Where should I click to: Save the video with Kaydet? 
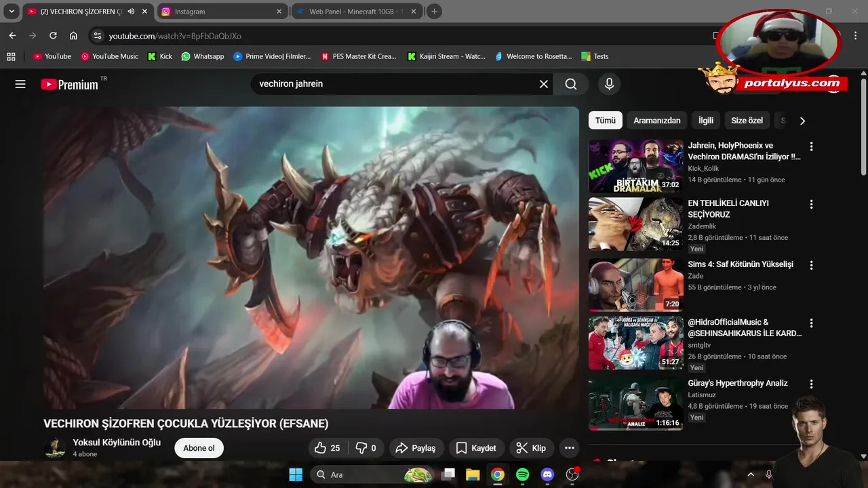pos(476,448)
